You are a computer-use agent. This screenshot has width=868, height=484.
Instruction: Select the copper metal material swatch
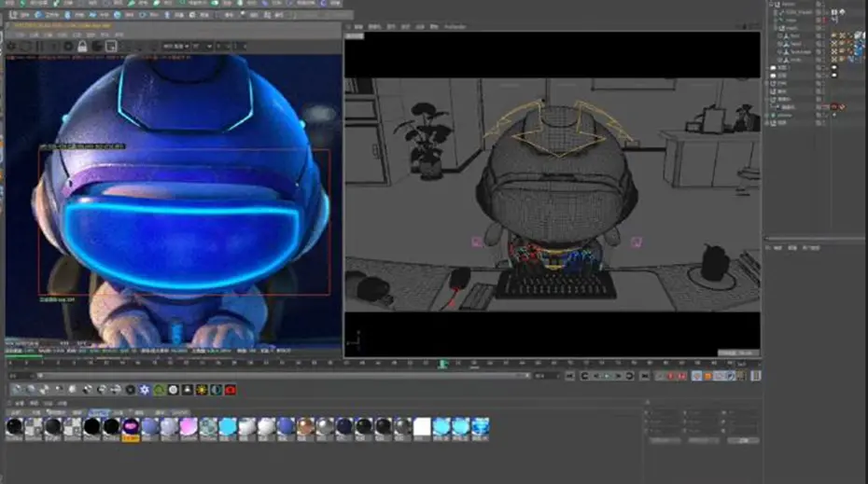[x=305, y=427]
